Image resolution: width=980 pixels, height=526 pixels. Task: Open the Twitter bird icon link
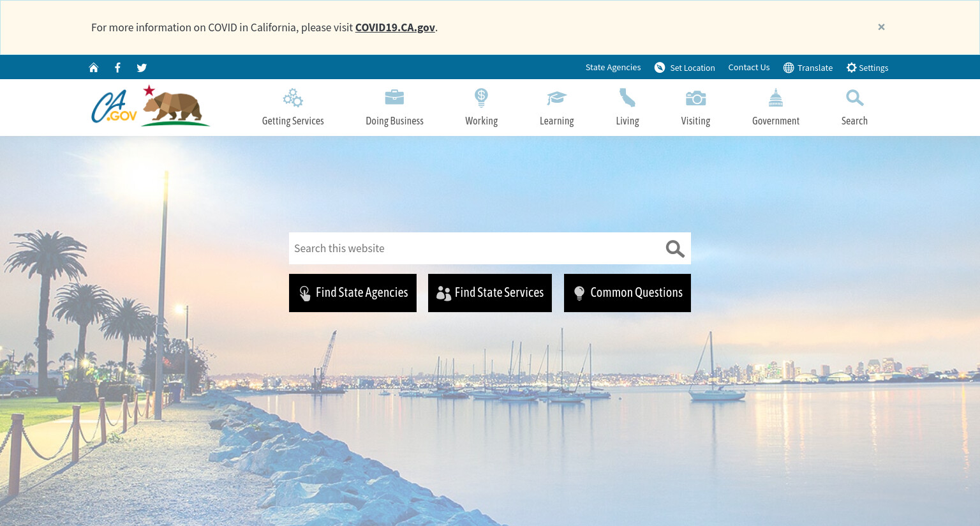tap(142, 68)
